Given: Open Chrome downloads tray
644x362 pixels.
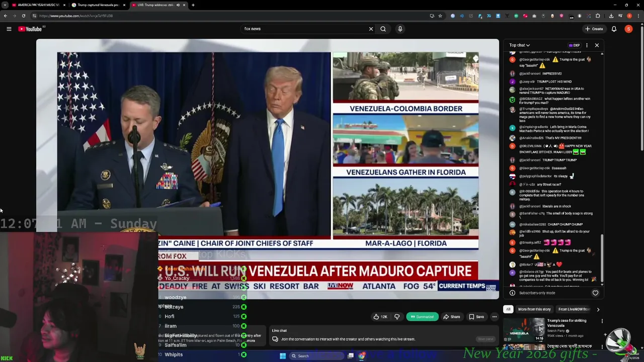Looking at the screenshot, I should pyautogui.click(x=611, y=16).
